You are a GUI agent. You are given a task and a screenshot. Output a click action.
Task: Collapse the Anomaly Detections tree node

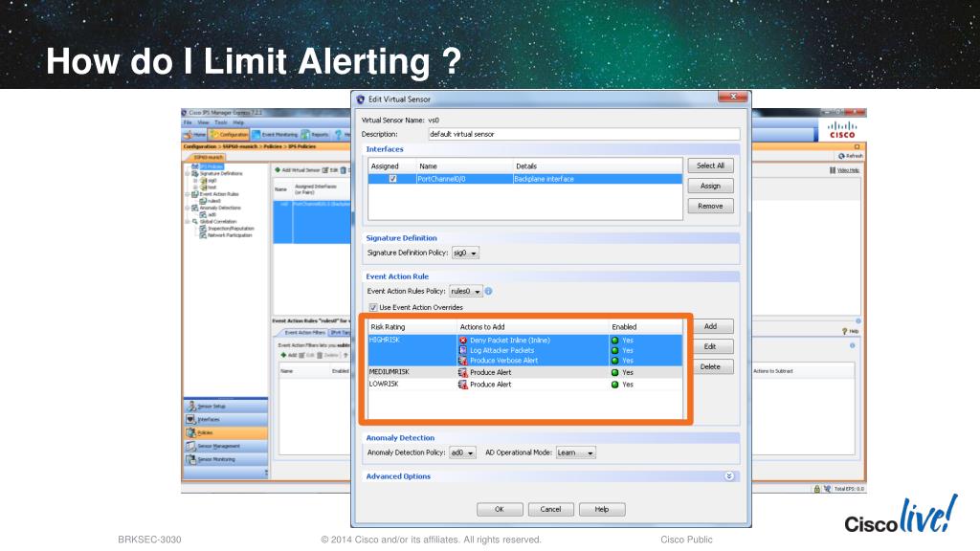coord(187,208)
